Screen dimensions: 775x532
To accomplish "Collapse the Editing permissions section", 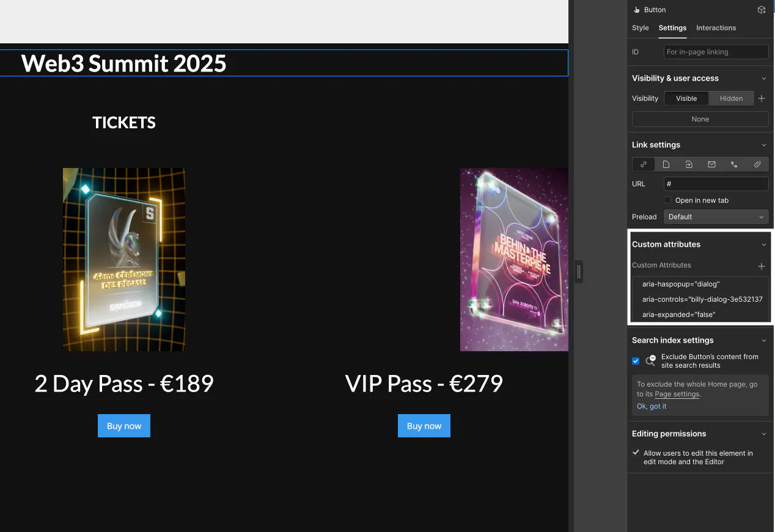I will pos(763,434).
